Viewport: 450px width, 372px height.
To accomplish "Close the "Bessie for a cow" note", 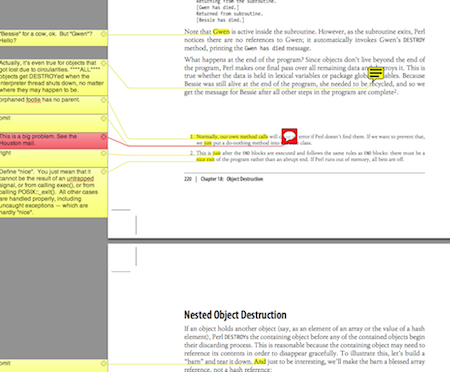I will (x=104, y=34).
